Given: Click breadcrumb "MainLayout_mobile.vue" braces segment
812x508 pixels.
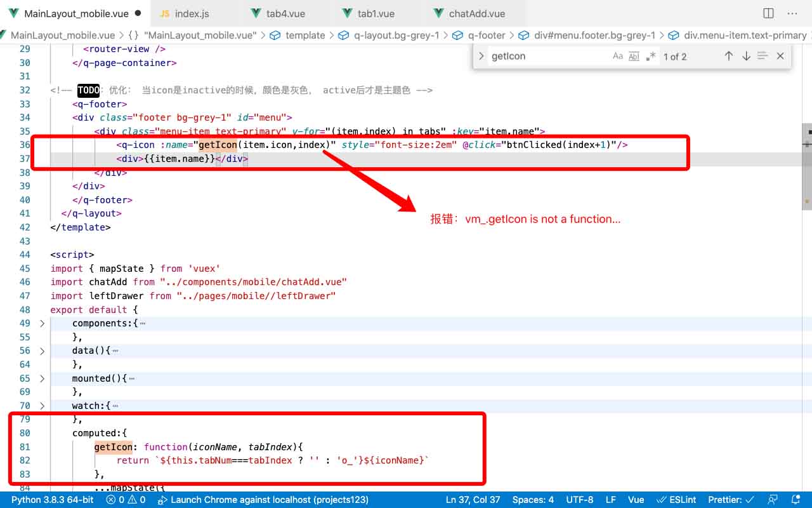Looking at the screenshot, I should pos(193,35).
